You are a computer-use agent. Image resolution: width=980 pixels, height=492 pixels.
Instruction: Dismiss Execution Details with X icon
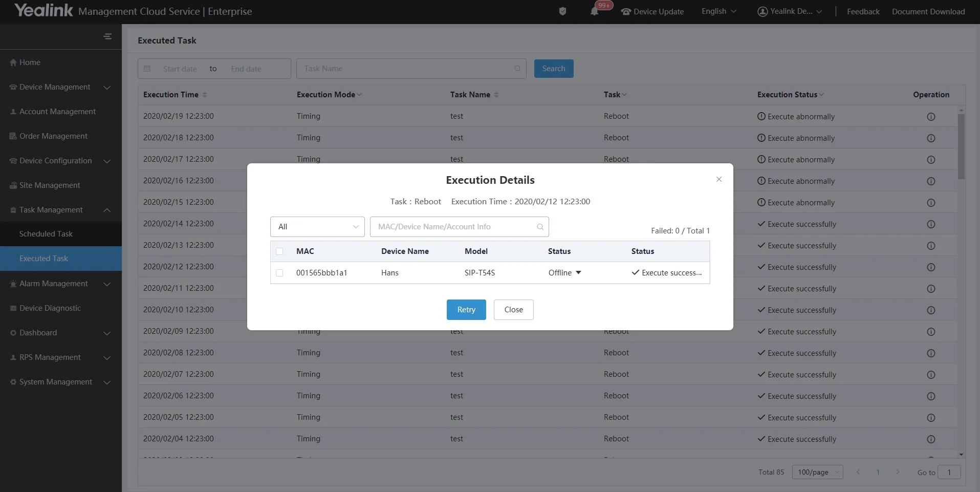coord(719,179)
